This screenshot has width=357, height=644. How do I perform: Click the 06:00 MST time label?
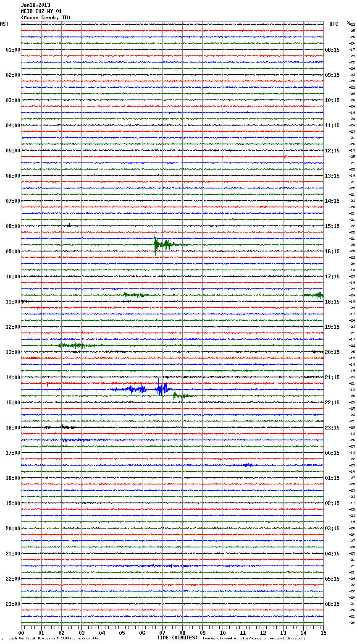(x=13, y=176)
